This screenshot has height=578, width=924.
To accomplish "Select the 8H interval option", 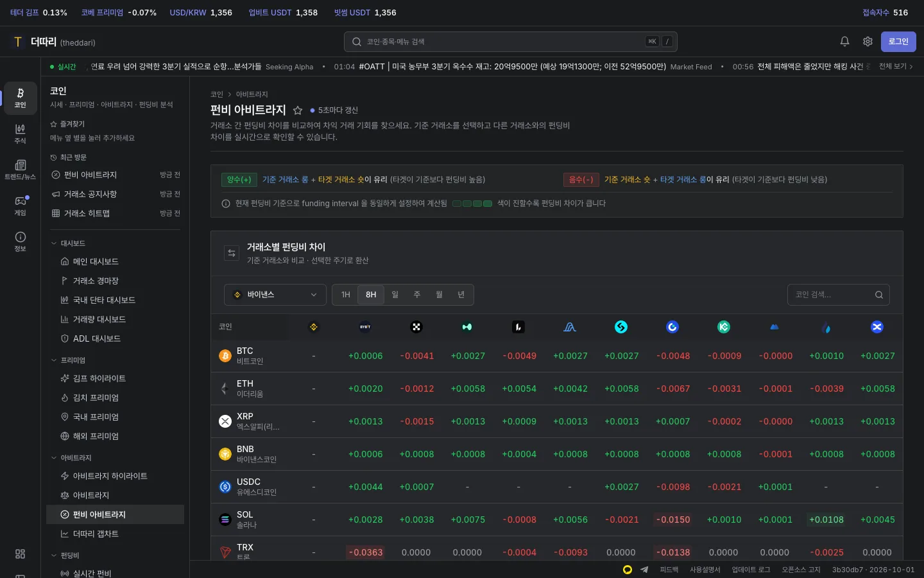I will (371, 295).
